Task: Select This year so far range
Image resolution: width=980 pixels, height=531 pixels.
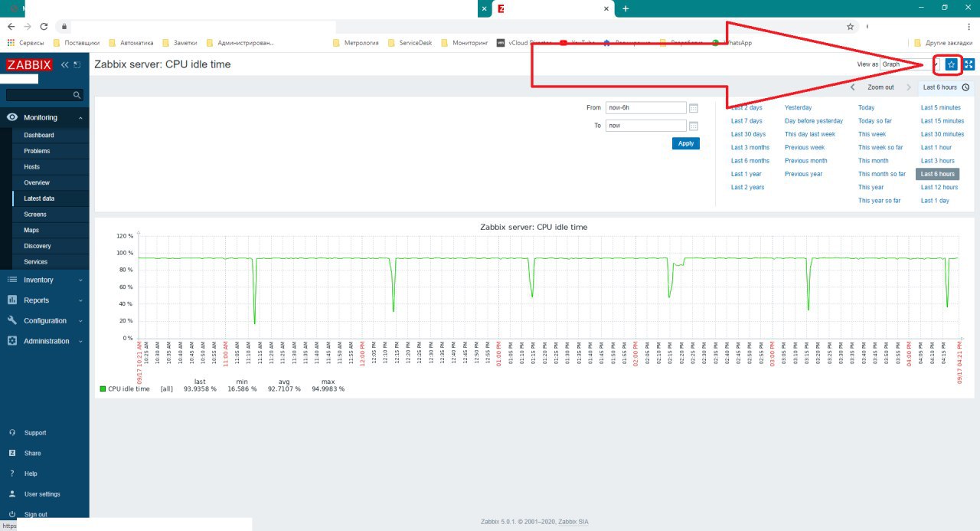Action: (879, 201)
